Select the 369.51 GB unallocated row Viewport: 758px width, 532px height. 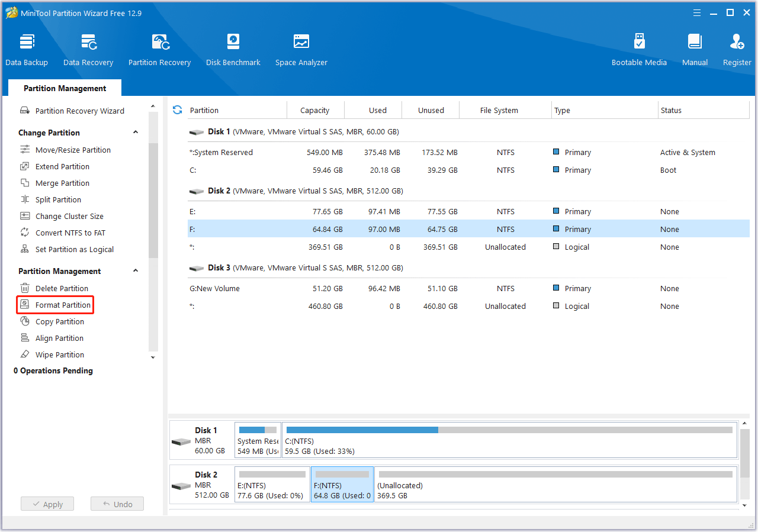click(468, 247)
